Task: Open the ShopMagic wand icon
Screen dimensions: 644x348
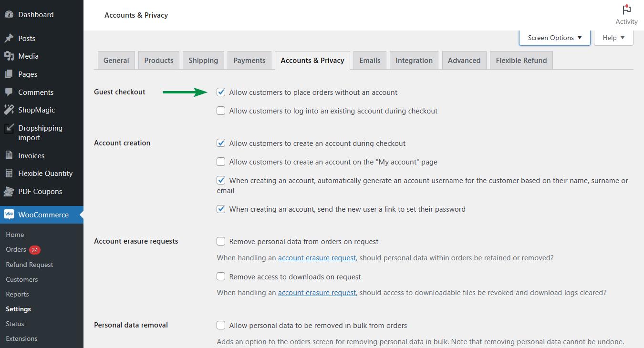Action: point(9,110)
